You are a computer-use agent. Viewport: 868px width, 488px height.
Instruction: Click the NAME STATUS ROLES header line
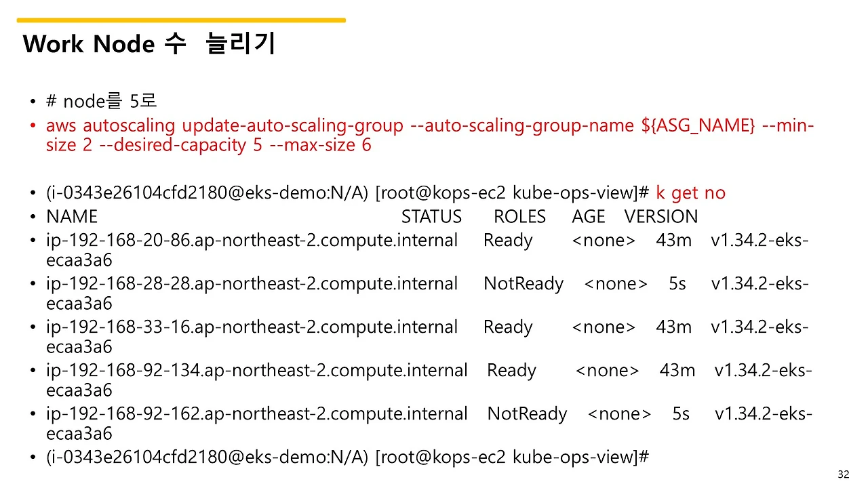tap(372, 216)
